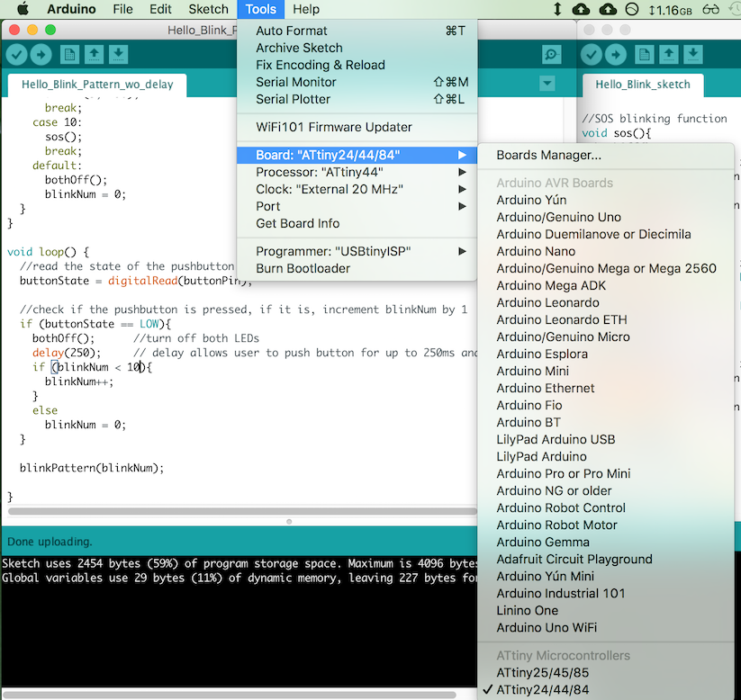Select Get Board Info
741x700 pixels.
point(357,223)
